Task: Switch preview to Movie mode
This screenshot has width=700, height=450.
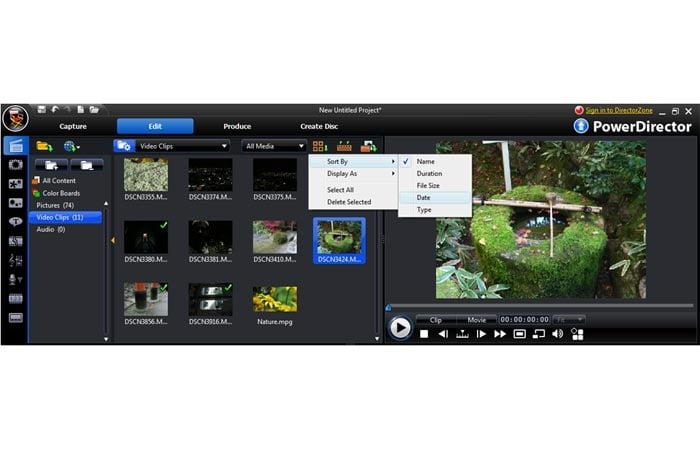Action: [476, 320]
